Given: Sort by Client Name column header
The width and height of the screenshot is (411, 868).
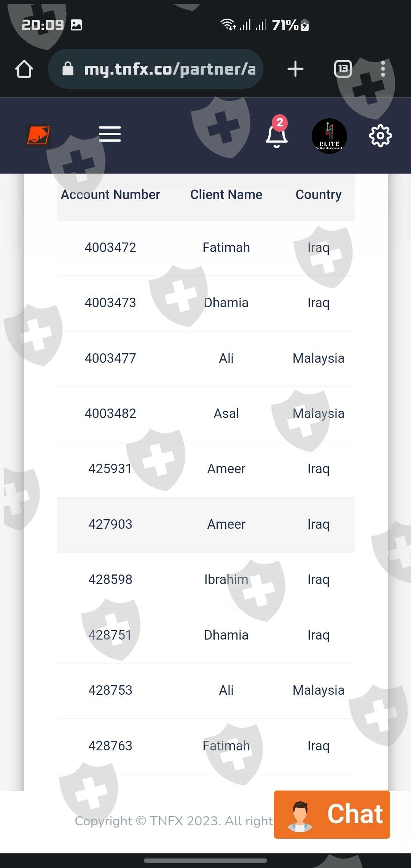Looking at the screenshot, I should (x=226, y=195).
